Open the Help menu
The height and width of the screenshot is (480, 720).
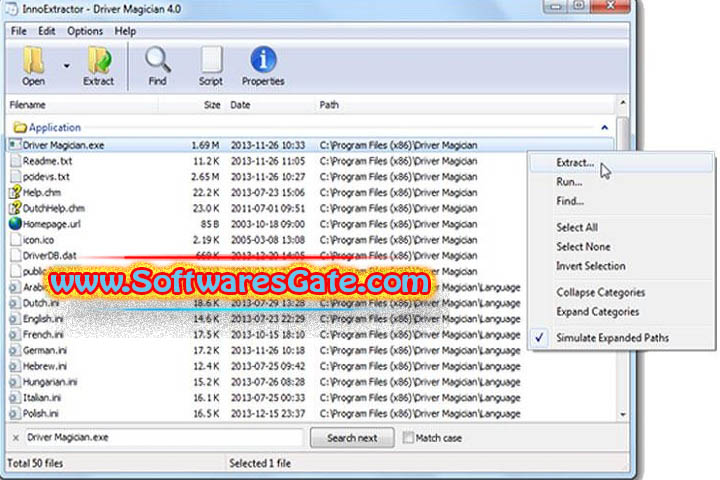[x=125, y=31]
